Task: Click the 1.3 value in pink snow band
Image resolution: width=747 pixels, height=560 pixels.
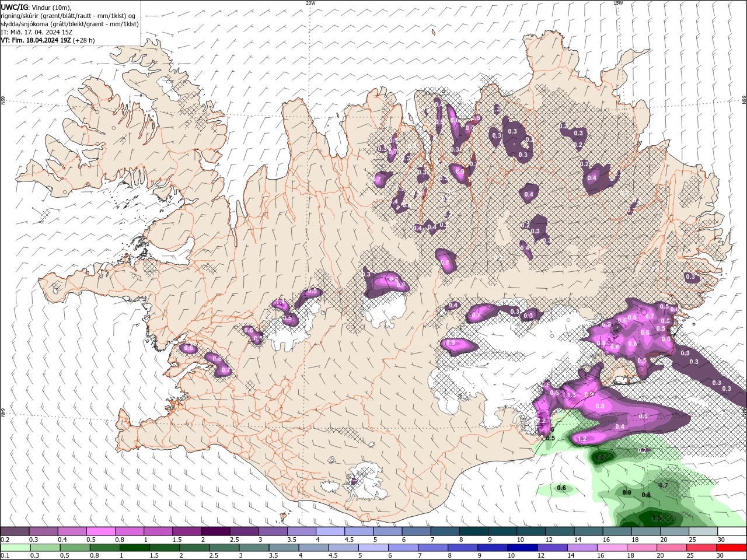Action: coord(571,395)
